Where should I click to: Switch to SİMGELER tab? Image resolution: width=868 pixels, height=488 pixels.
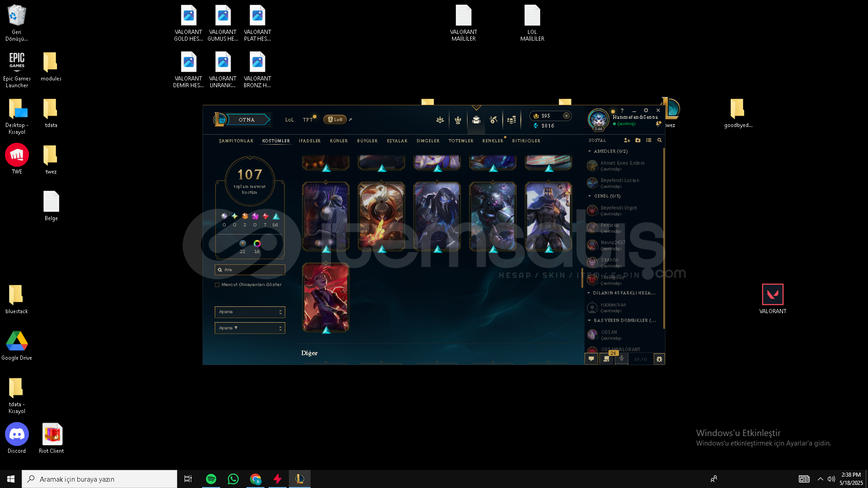point(428,141)
